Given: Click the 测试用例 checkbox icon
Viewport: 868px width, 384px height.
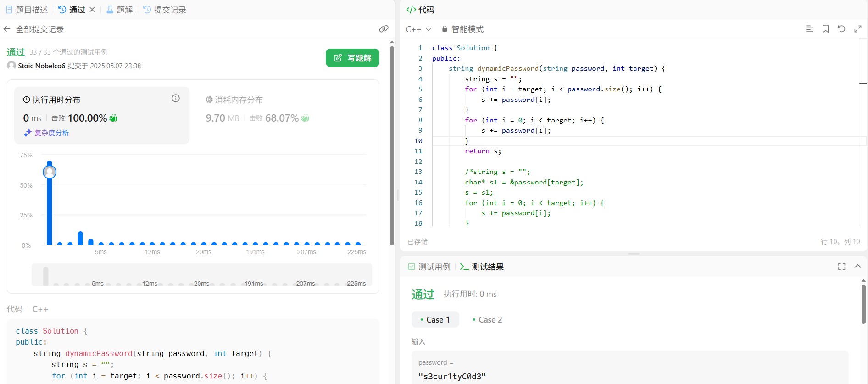Looking at the screenshot, I should click(x=412, y=267).
